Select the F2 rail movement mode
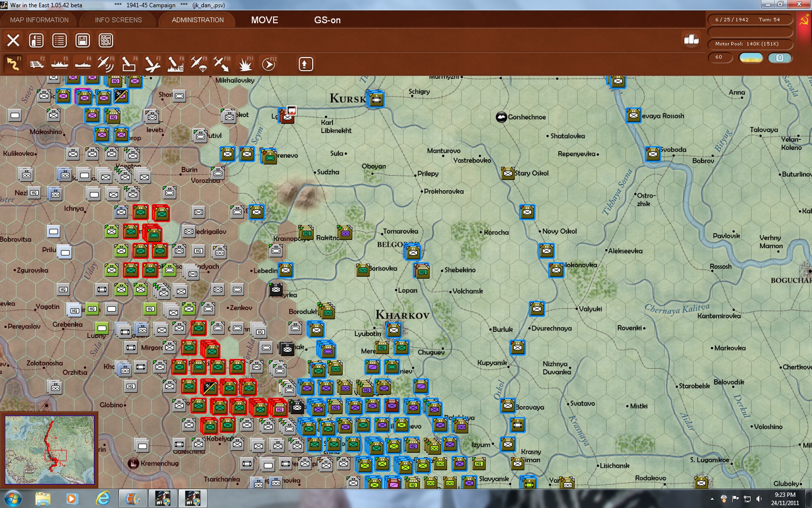812x508 pixels. [x=36, y=64]
